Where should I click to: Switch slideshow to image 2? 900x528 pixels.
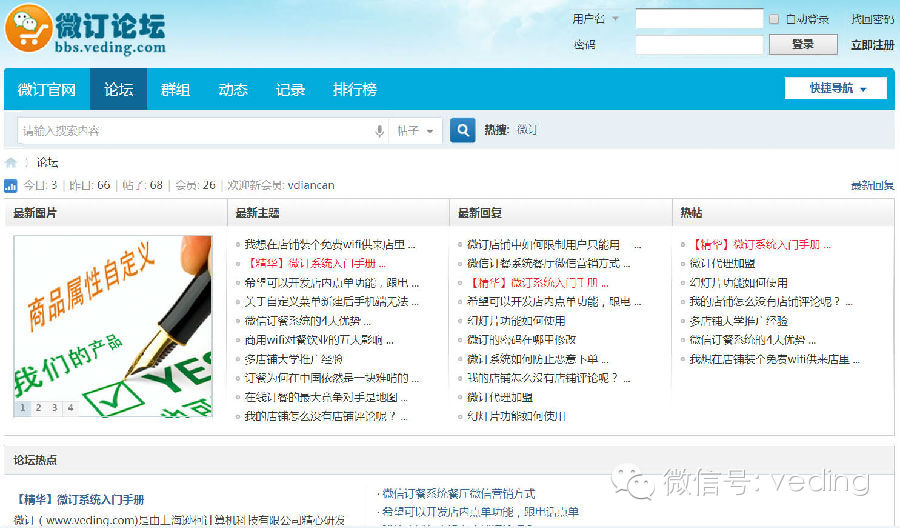[x=38, y=407]
